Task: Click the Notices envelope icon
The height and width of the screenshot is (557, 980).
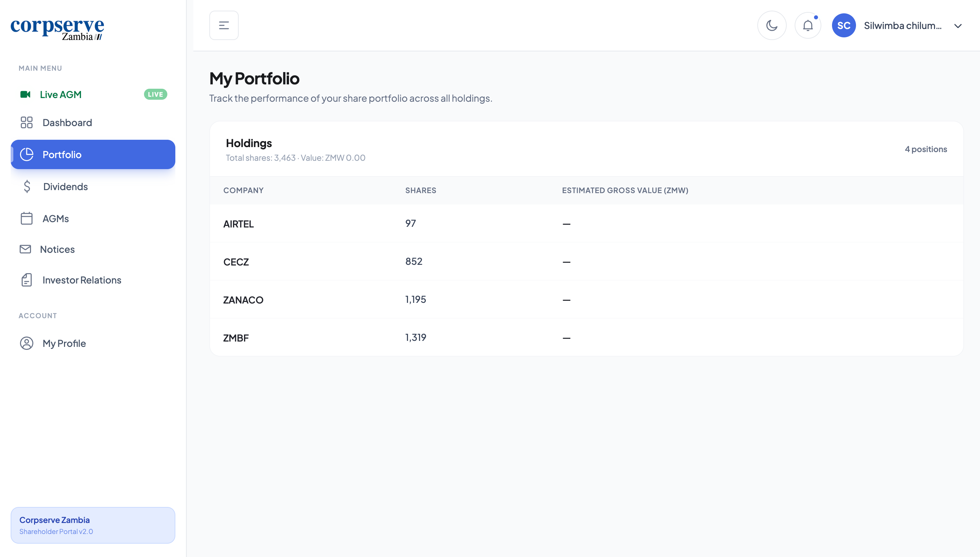Action: pos(25,249)
